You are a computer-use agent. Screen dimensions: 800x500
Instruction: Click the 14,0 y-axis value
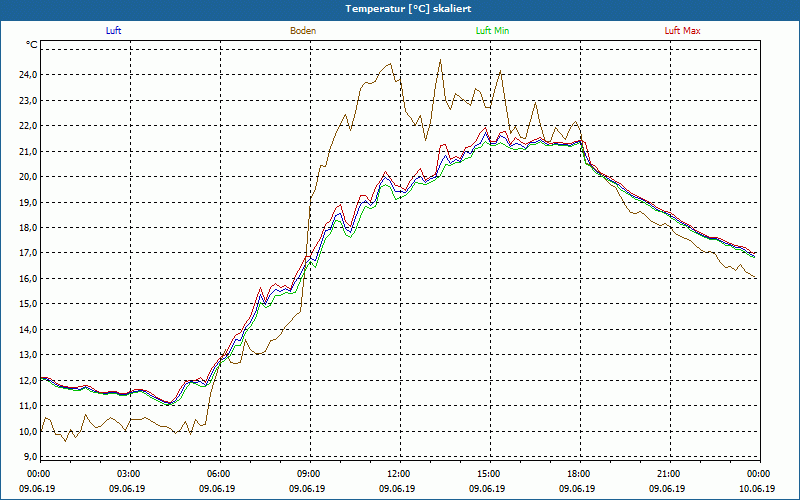point(29,330)
